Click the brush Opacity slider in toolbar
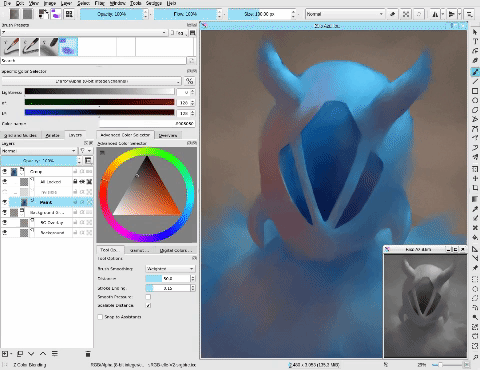The height and width of the screenshot is (370, 480). [111, 14]
